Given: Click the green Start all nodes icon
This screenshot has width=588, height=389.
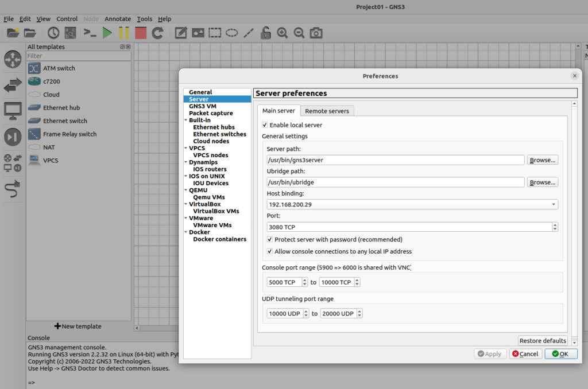Looking at the screenshot, I should click(107, 33).
